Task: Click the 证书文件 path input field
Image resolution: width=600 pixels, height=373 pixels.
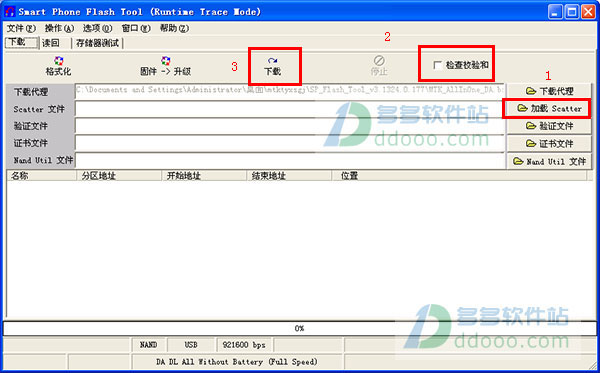Action: tap(290, 143)
